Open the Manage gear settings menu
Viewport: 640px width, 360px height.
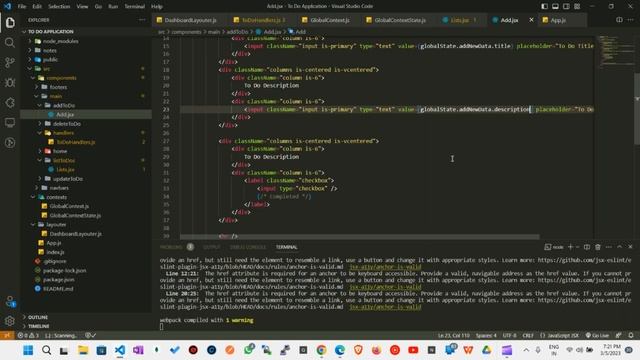(10, 321)
